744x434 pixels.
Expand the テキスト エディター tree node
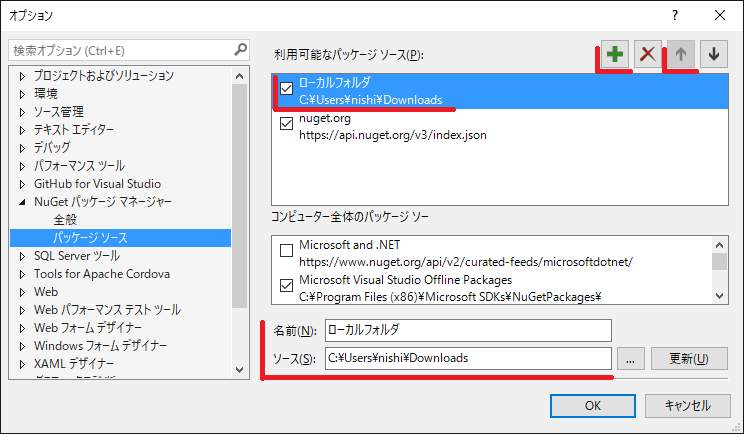pyautogui.click(x=22, y=130)
